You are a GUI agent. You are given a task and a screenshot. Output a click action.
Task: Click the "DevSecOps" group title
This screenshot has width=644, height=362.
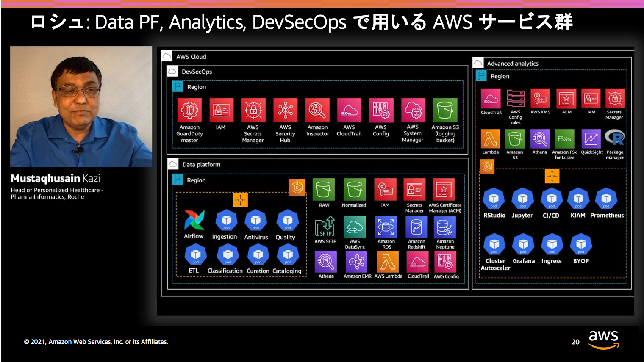197,72
